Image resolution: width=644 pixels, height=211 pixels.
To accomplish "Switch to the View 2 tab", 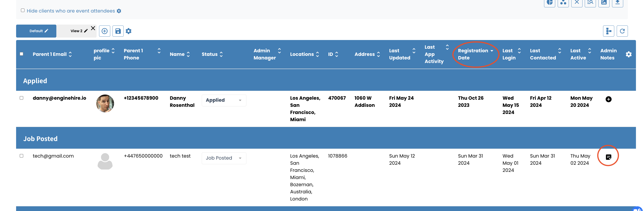I will click(x=76, y=31).
